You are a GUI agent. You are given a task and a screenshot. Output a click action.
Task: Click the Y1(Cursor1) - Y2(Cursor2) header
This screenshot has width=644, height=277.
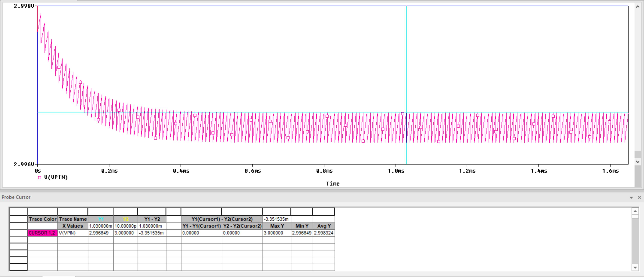click(222, 219)
